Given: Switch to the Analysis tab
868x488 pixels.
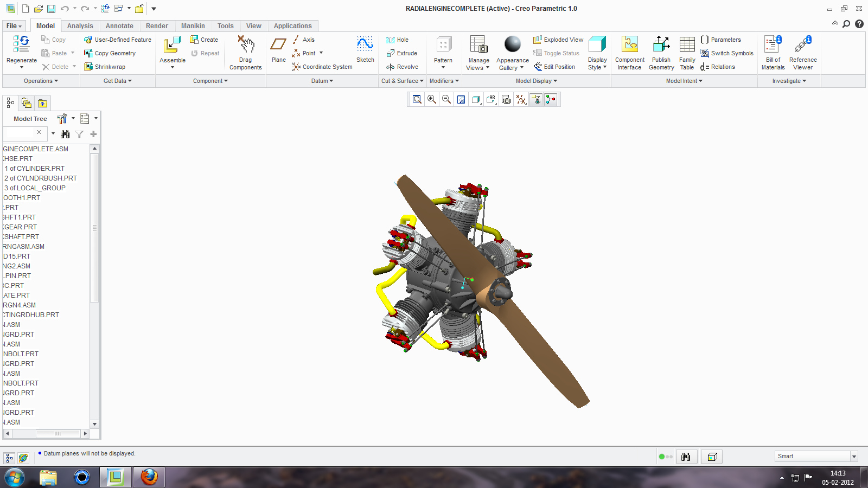Looking at the screenshot, I should [80, 26].
